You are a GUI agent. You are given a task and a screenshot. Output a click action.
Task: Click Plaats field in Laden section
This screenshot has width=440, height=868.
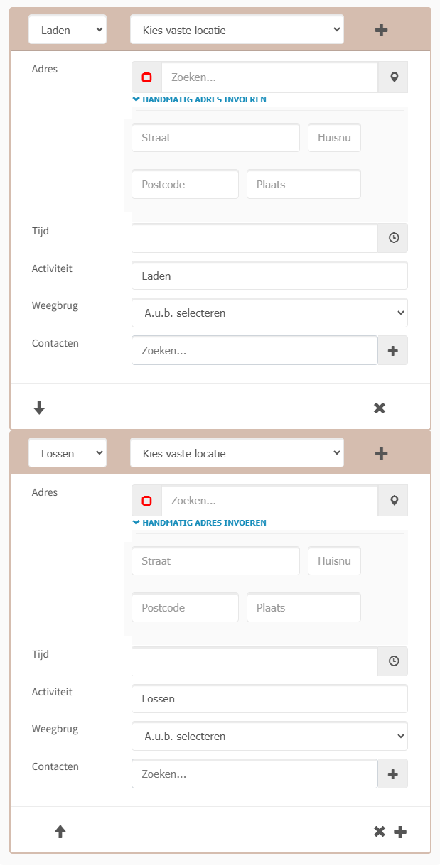[x=304, y=185]
